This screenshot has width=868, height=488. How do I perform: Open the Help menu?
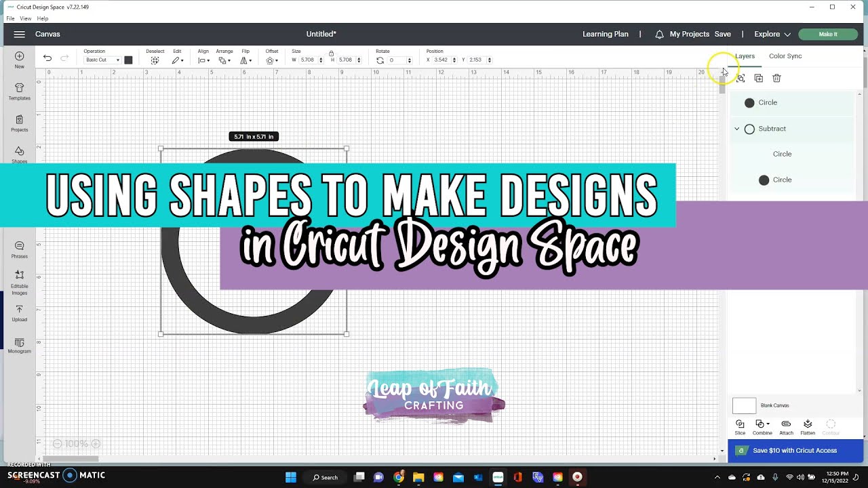coord(43,18)
